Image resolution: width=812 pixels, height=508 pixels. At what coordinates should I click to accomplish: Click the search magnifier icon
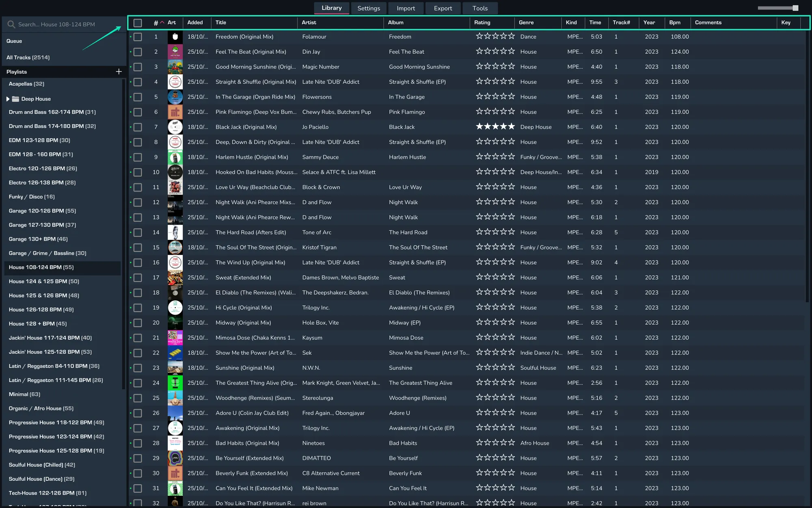(x=11, y=24)
